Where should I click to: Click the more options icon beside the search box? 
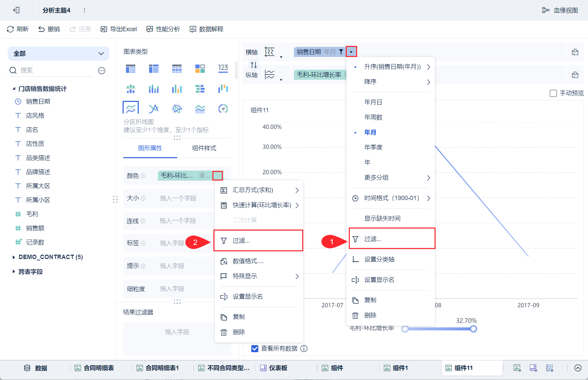[102, 70]
